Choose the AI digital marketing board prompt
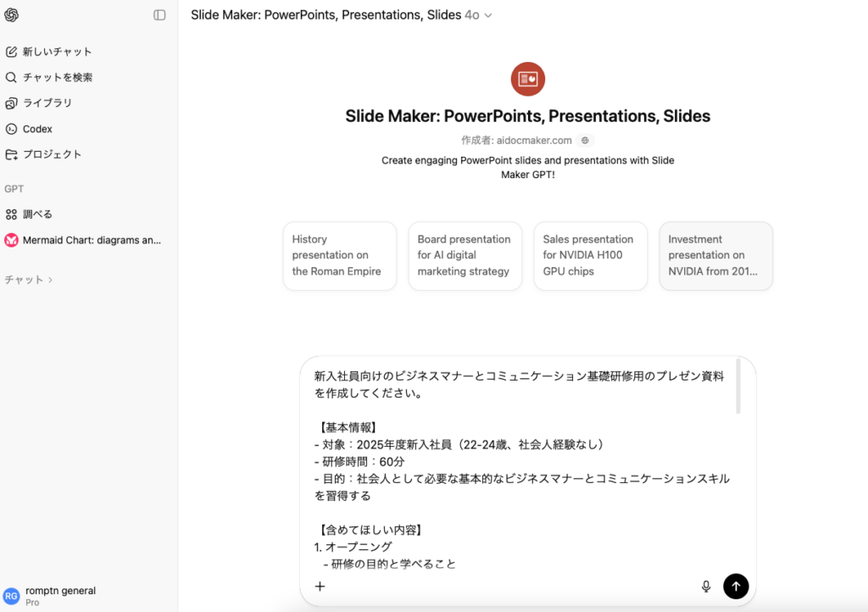868x612 pixels. pos(465,256)
